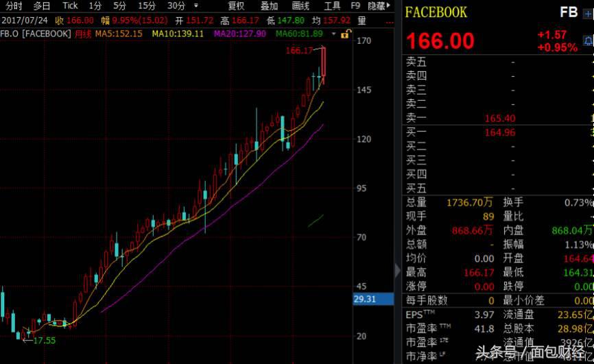Click the F9 button
This screenshot has width=594, height=364.
[x=355, y=5]
